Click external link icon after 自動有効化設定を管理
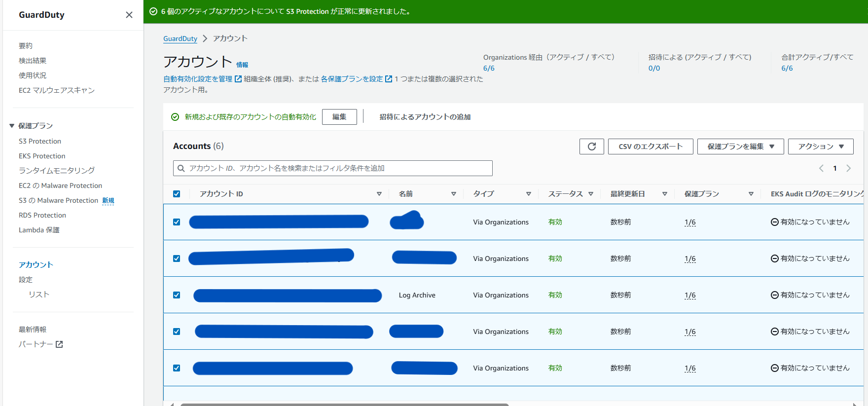 click(238, 79)
